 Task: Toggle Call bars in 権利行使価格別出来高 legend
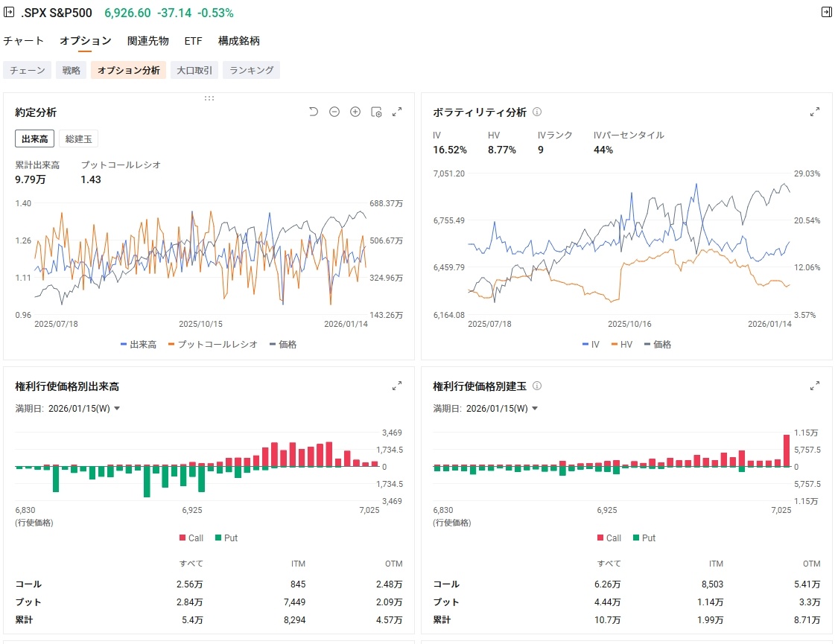[x=191, y=538]
